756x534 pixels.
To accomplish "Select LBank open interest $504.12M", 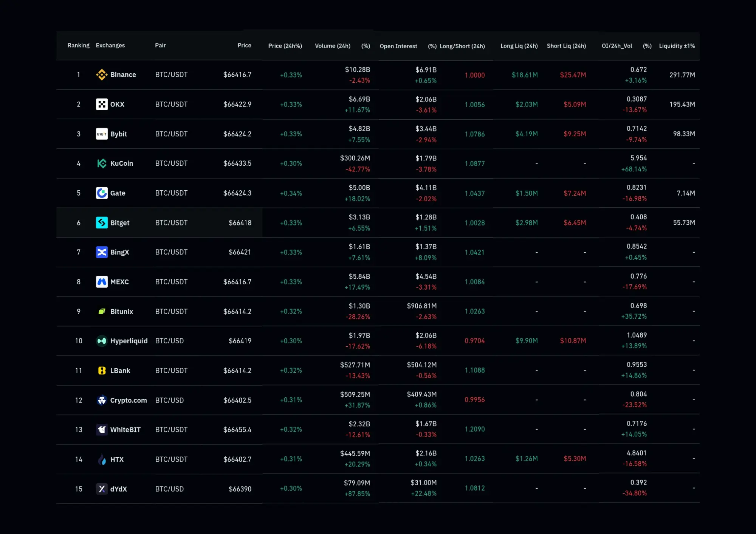I will (422, 365).
